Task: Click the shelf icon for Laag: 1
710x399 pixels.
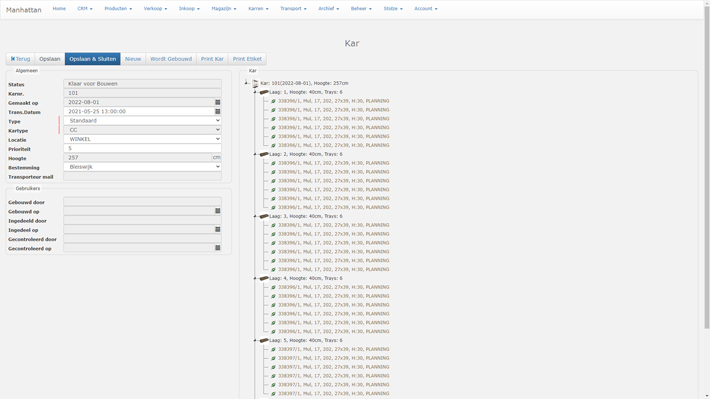Action: pos(264,92)
